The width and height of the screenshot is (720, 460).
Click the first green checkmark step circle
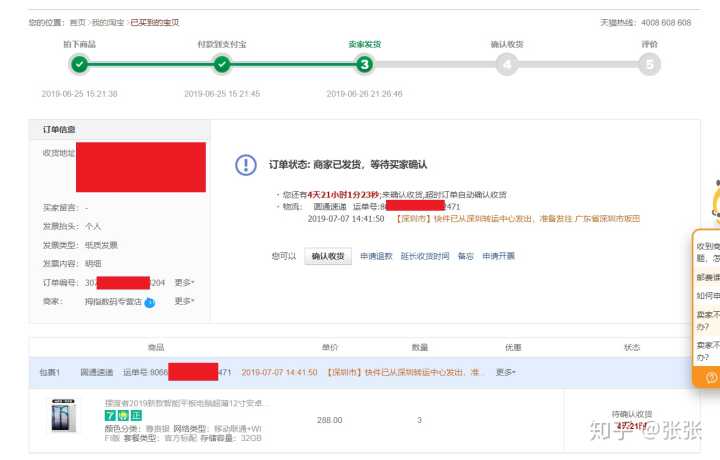[x=80, y=65]
